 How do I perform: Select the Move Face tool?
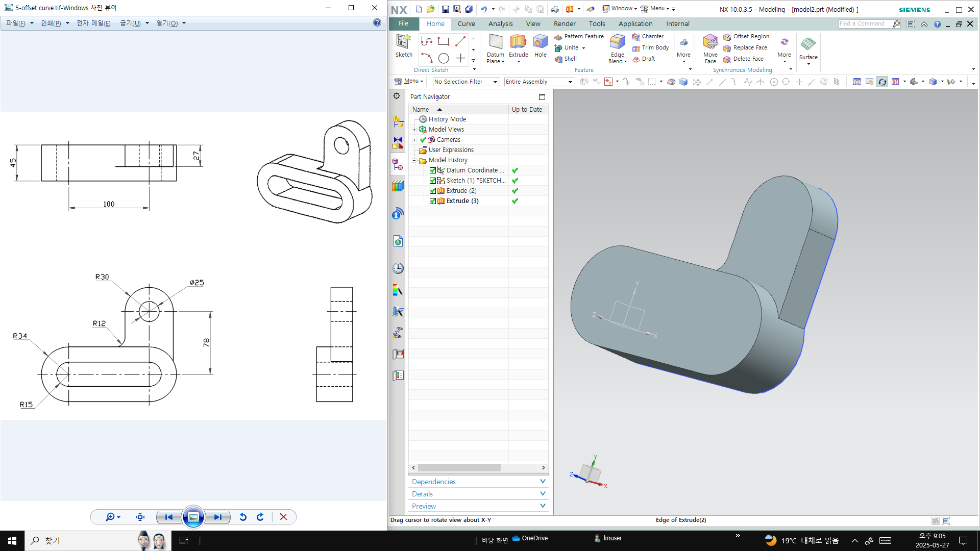710,43
